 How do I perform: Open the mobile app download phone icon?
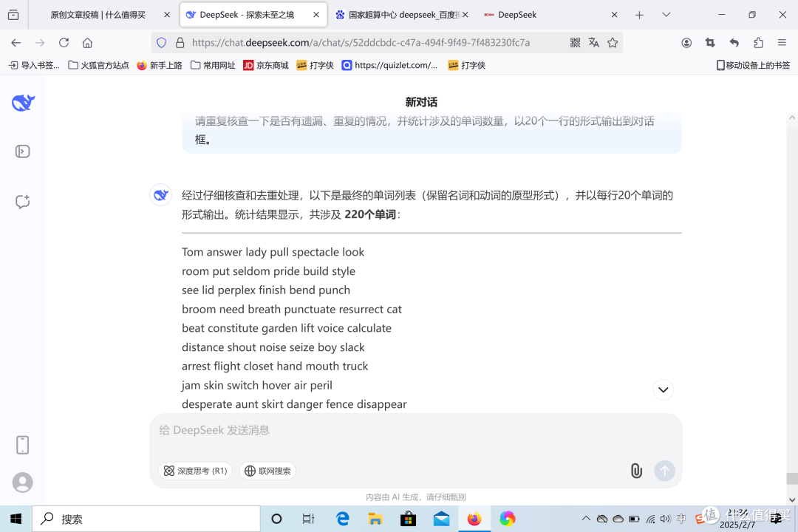[x=22, y=445]
